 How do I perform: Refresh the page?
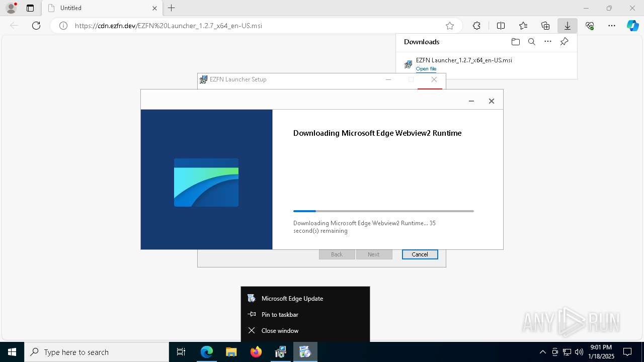coord(36,26)
